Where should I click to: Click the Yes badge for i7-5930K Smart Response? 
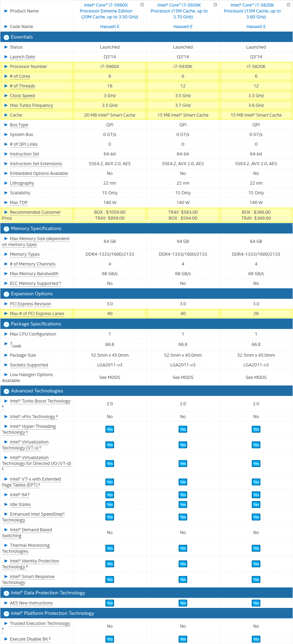[183, 580]
